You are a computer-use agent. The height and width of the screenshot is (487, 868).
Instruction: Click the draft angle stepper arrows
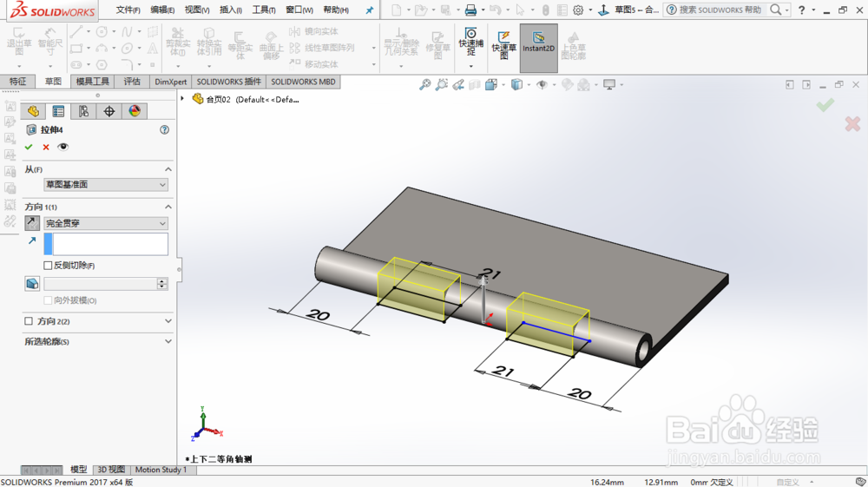coord(162,284)
